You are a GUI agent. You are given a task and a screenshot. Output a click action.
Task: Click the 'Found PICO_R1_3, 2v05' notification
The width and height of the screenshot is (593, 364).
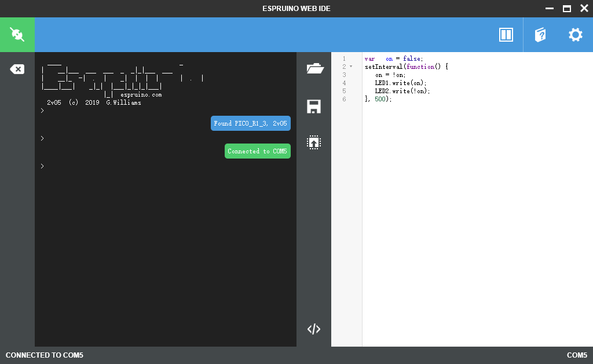point(250,123)
